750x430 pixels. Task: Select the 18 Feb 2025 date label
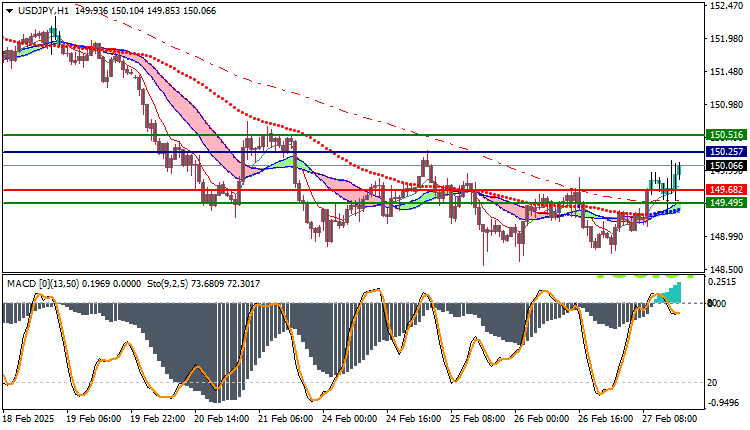click(x=28, y=419)
